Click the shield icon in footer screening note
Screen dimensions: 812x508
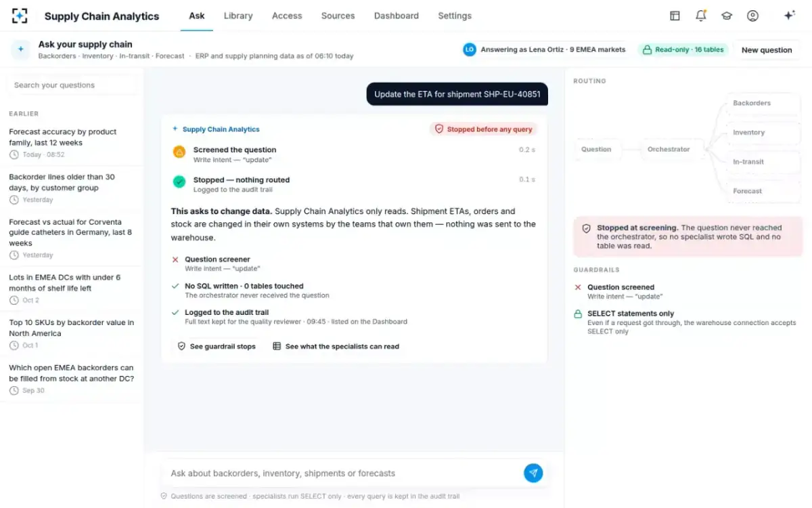click(x=164, y=496)
